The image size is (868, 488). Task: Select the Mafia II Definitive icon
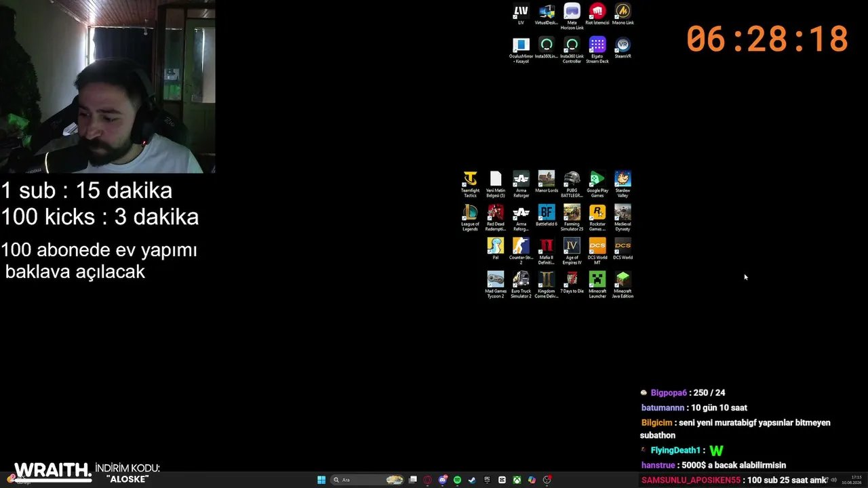click(x=547, y=251)
